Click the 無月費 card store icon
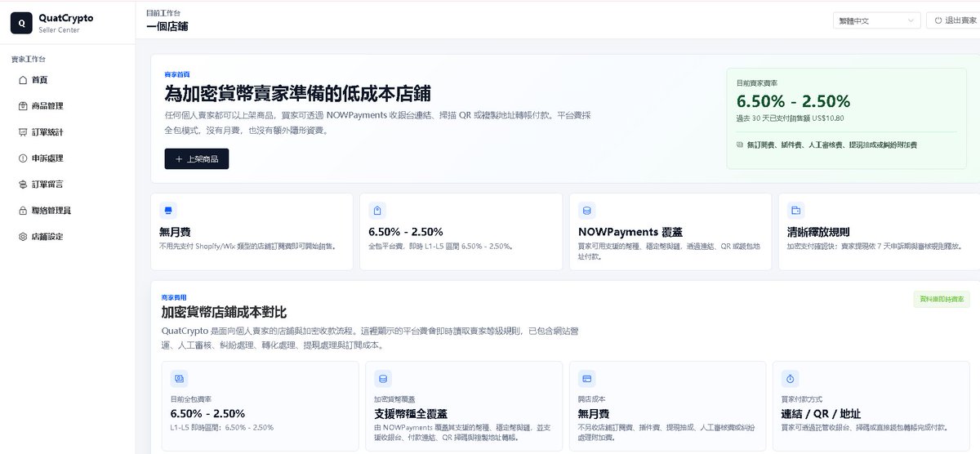980x454 pixels. [x=168, y=210]
